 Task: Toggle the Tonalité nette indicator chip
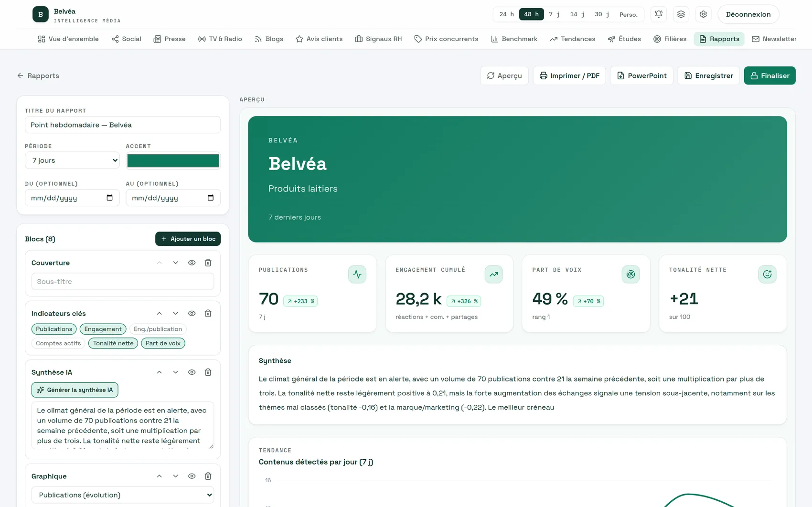(113, 343)
